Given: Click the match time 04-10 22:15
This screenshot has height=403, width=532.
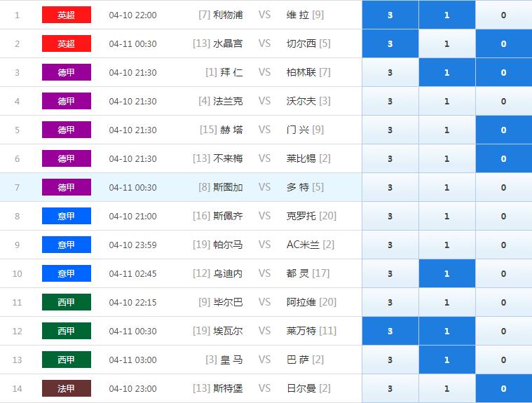Looking at the screenshot, I should 132,303.
